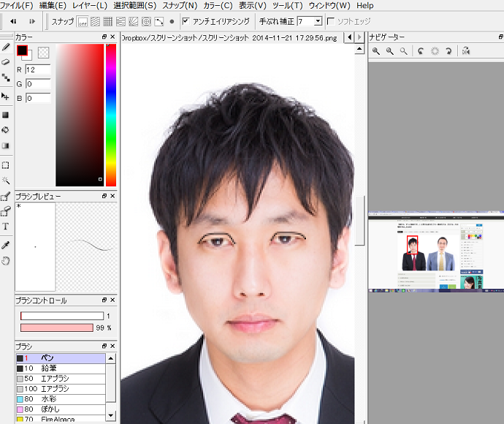
Task: Zoom out using Navigator magnifier minus
Action: (x=389, y=51)
